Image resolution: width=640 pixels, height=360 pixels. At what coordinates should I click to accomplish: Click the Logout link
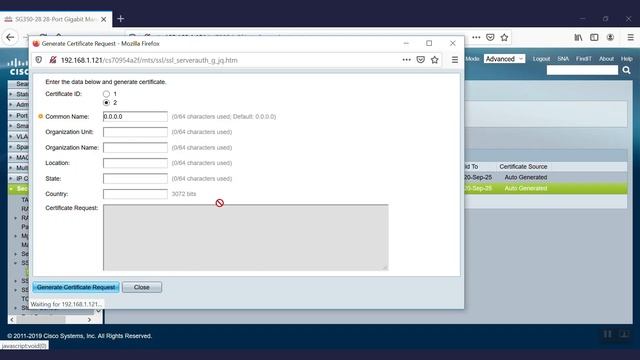pos(541,59)
